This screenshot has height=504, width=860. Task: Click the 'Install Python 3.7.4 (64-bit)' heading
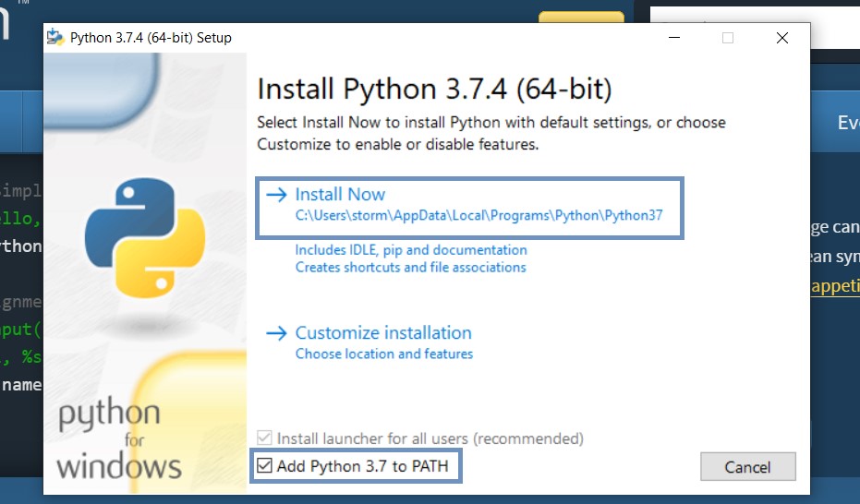434,89
